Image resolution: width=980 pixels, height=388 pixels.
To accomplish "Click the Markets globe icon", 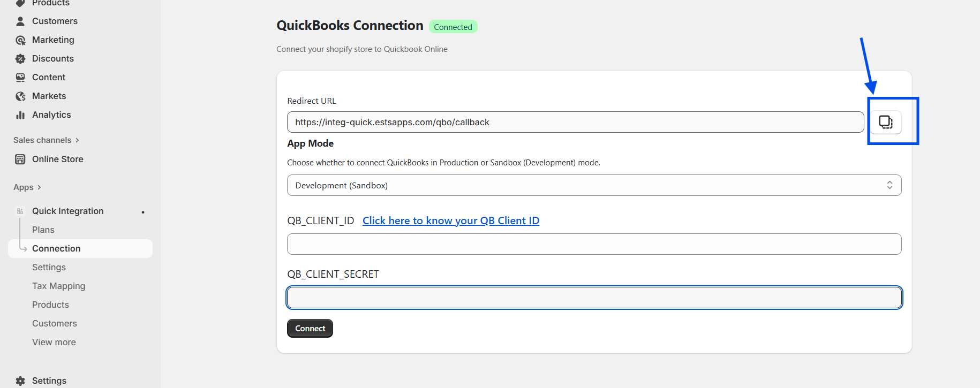I will 20,96.
